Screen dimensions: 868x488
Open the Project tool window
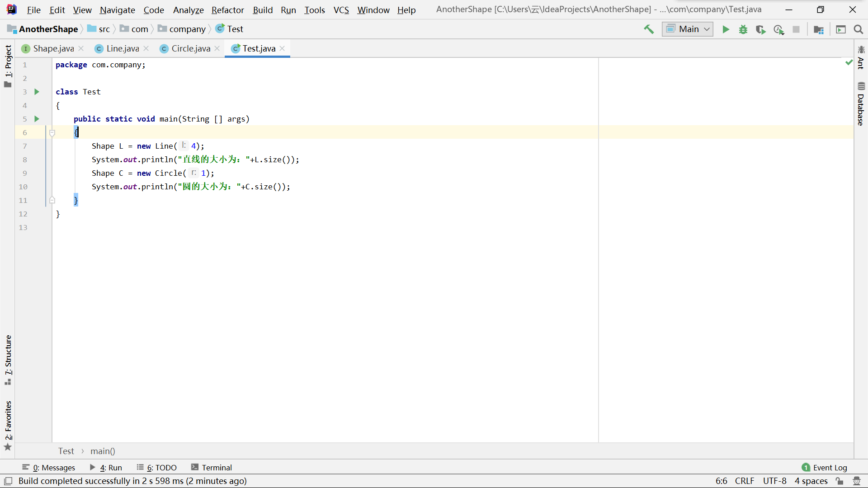pyautogui.click(x=8, y=66)
